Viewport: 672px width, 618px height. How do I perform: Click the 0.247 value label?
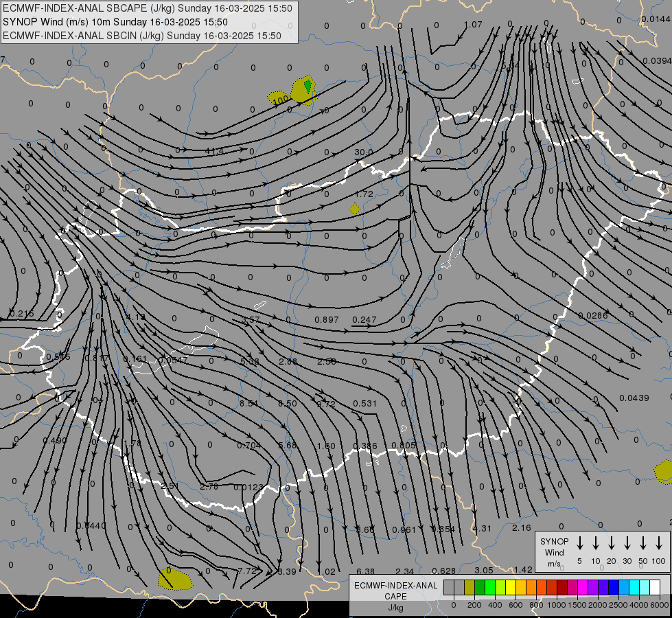tap(364, 319)
